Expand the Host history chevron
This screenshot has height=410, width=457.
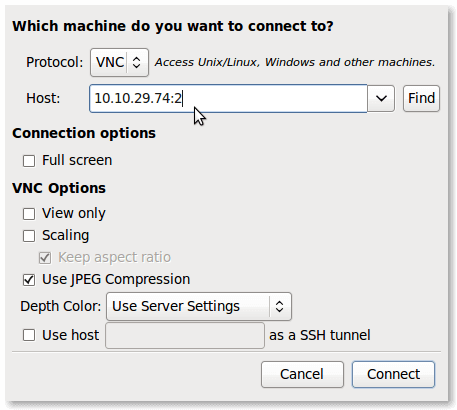coord(381,99)
